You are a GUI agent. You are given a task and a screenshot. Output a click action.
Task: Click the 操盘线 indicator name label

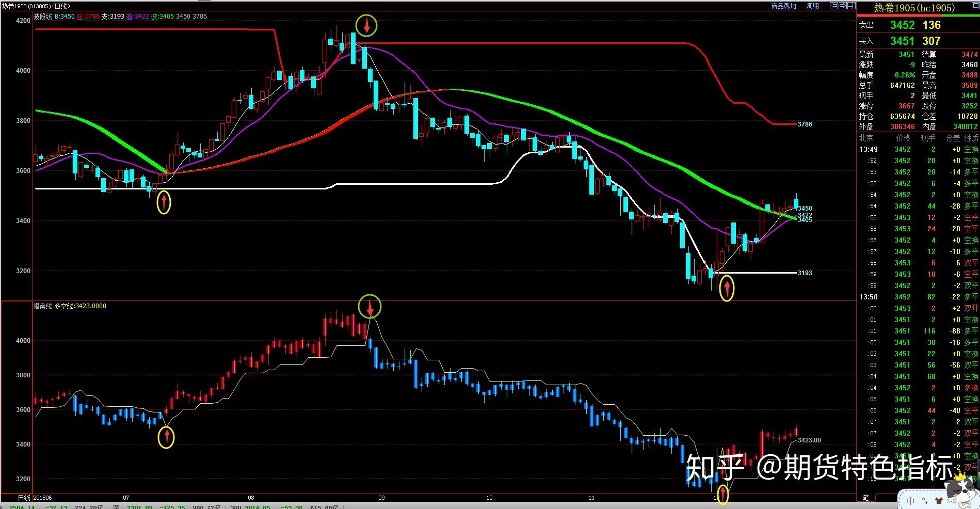click(43, 306)
